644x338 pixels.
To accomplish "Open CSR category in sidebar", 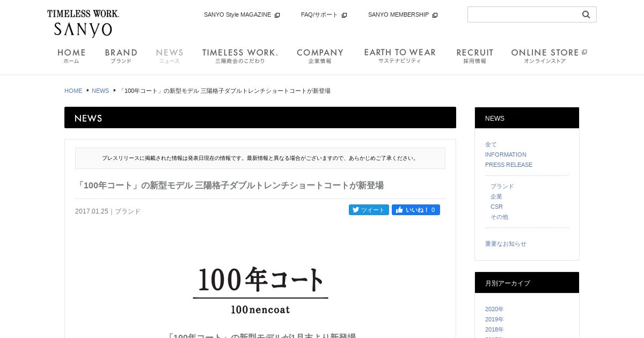I will coord(496,207).
